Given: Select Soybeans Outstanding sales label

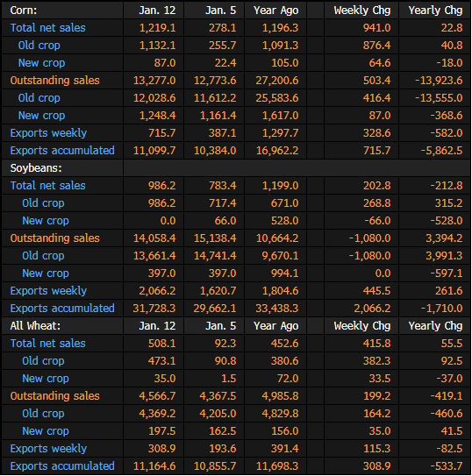Looking at the screenshot, I should (54, 238).
